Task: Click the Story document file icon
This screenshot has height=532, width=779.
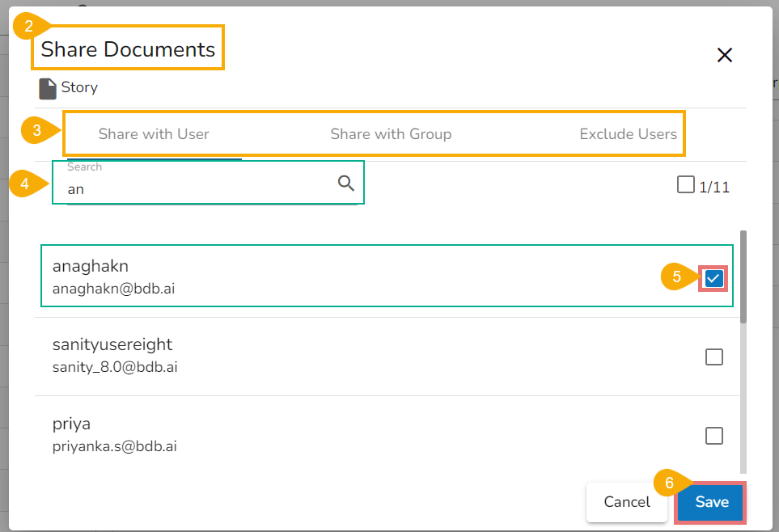Action: coord(48,88)
